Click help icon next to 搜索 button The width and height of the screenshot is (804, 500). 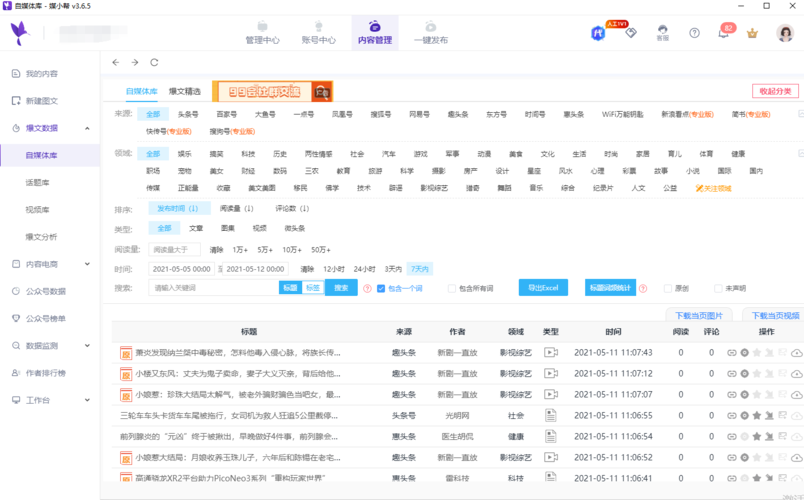tap(367, 288)
